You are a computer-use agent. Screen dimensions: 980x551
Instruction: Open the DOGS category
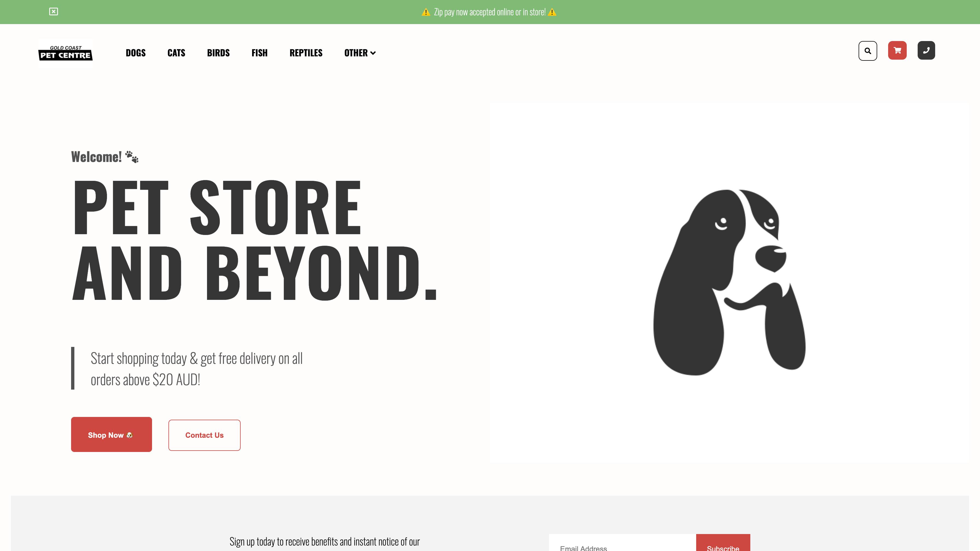(x=135, y=53)
